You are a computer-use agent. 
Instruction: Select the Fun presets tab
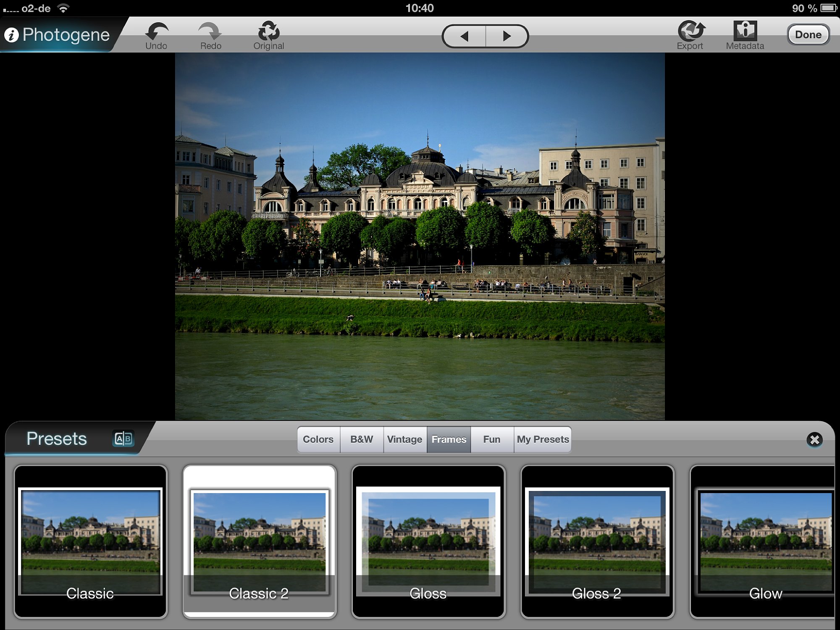tap(491, 439)
